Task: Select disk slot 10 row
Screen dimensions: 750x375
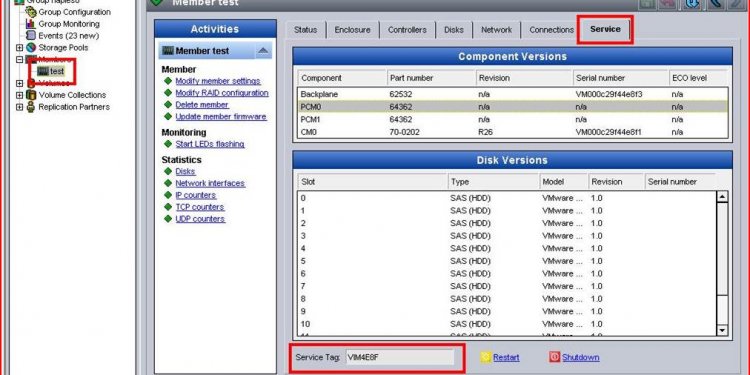Action: tap(507, 324)
